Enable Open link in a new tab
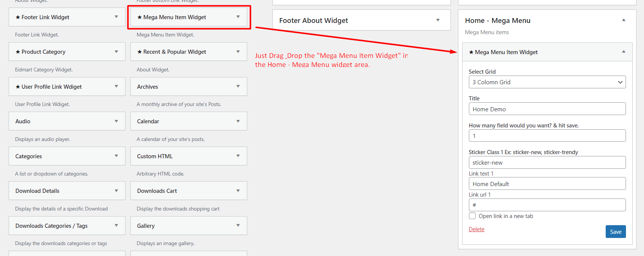Image resolution: width=644 pixels, height=256 pixels. click(472, 216)
